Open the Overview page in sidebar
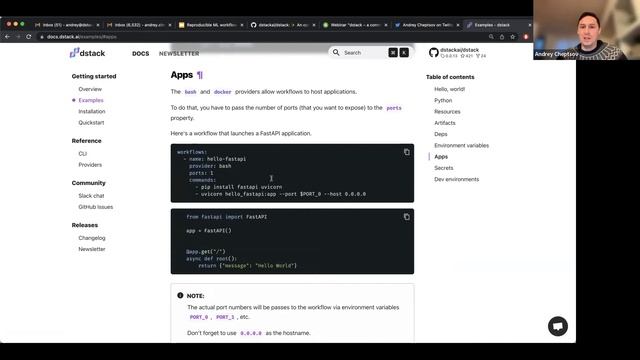The image size is (640, 360). (90, 89)
